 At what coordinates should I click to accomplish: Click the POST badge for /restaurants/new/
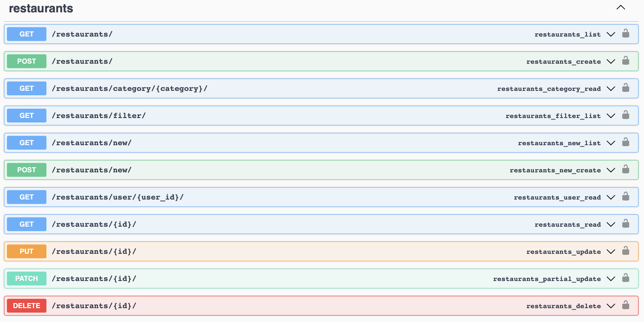(26, 170)
